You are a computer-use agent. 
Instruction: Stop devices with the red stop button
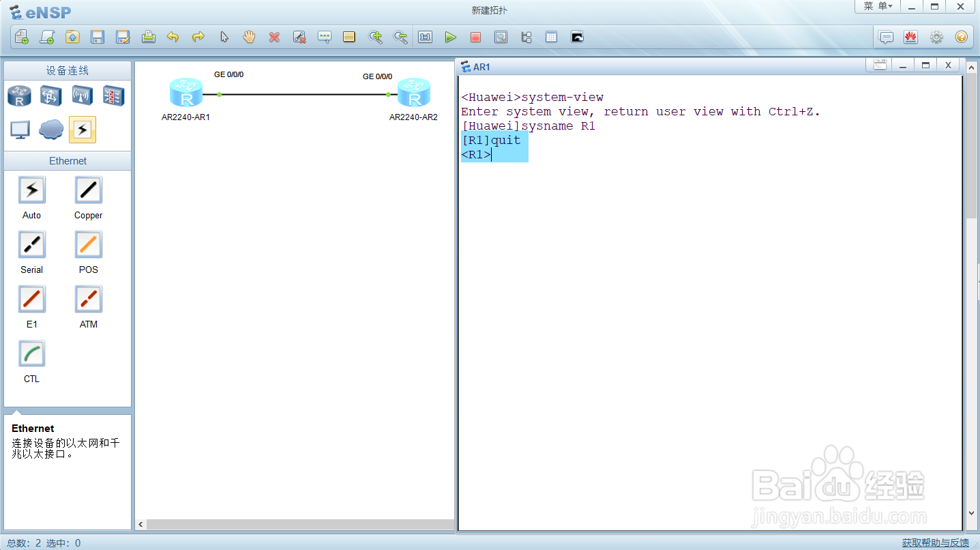click(475, 37)
